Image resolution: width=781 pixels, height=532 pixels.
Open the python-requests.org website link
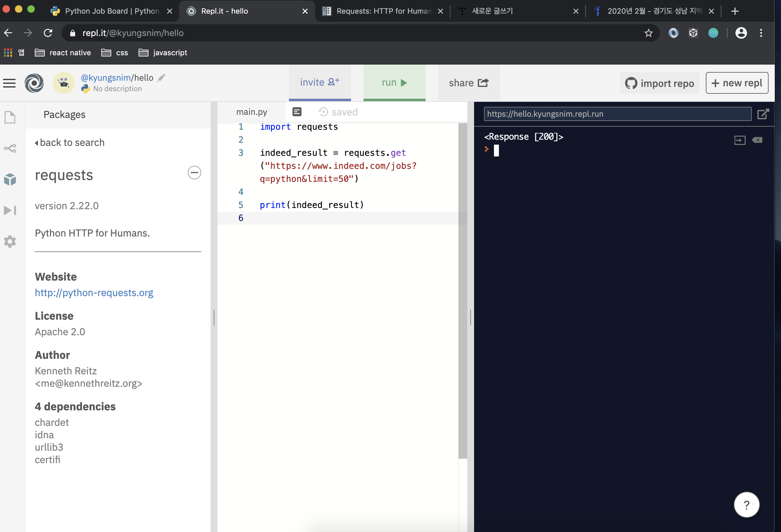[94, 292]
